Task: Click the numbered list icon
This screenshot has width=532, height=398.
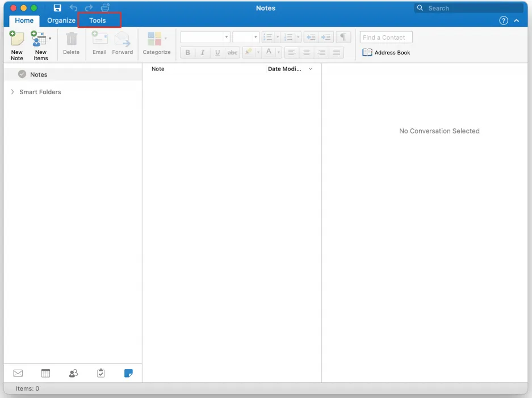Action: [288, 37]
